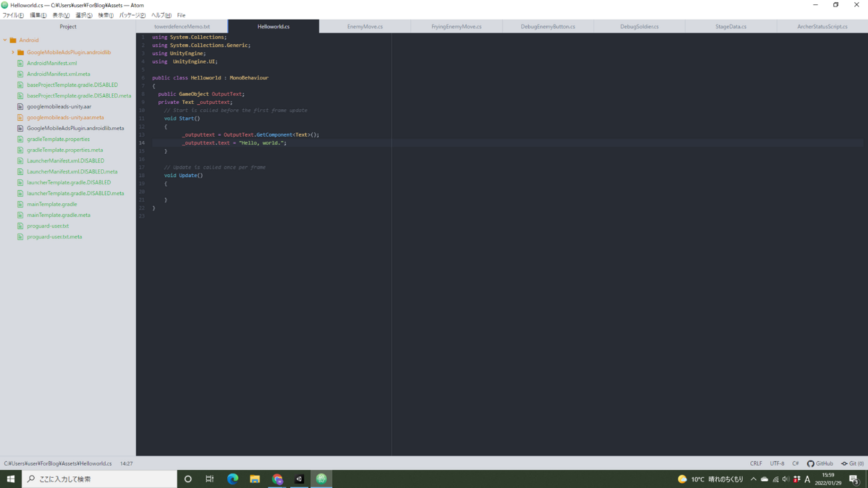Viewport: 868px width, 488px height.
Task: Open AndroidManifest.xml in the tree view
Action: point(51,63)
